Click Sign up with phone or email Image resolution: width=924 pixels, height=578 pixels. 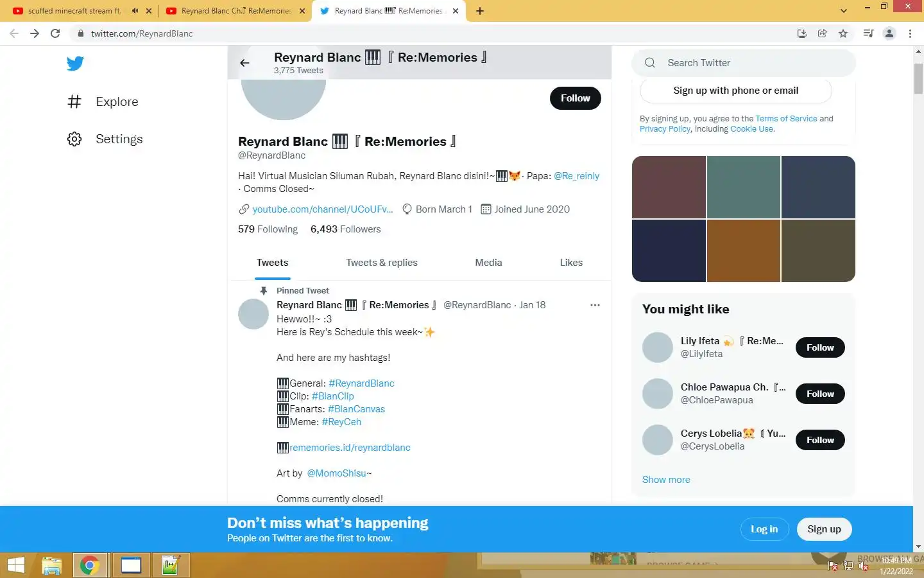tap(736, 91)
